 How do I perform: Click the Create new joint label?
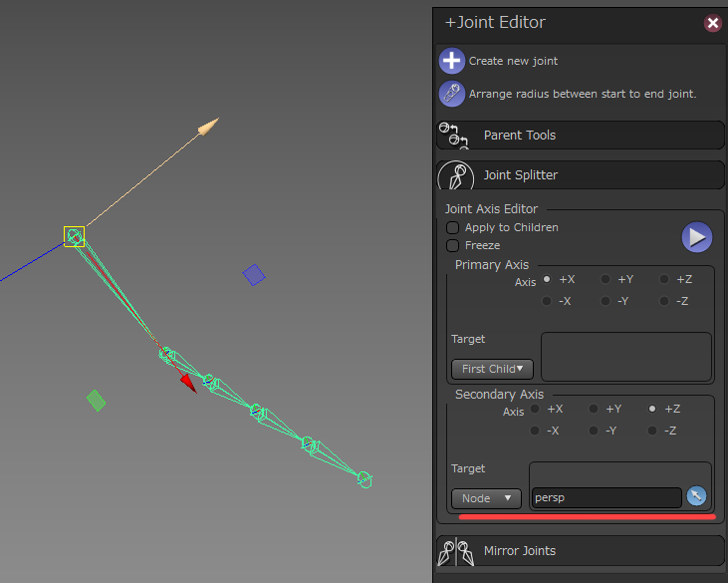click(513, 61)
